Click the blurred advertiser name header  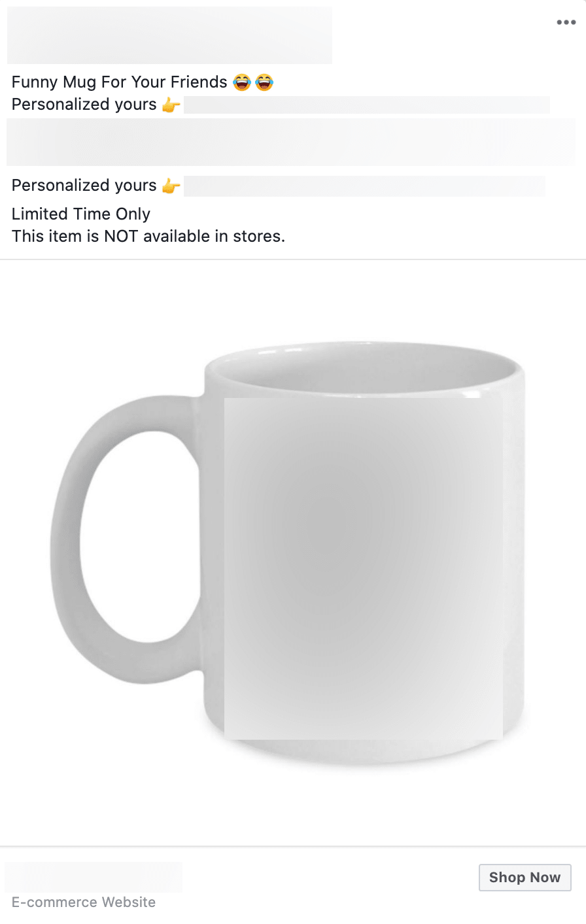169,35
